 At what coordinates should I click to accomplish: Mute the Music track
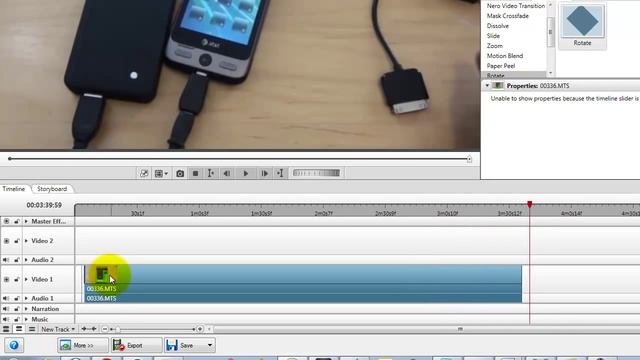[6, 319]
